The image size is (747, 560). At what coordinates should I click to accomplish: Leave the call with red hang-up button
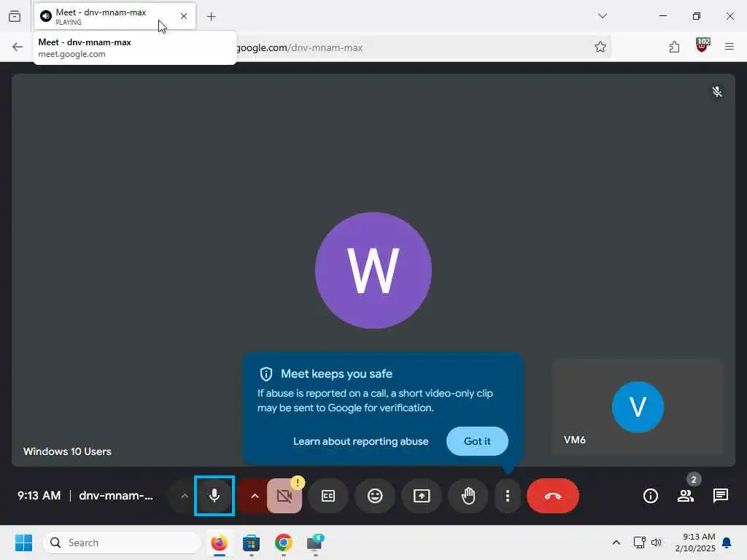tap(553, 496)
